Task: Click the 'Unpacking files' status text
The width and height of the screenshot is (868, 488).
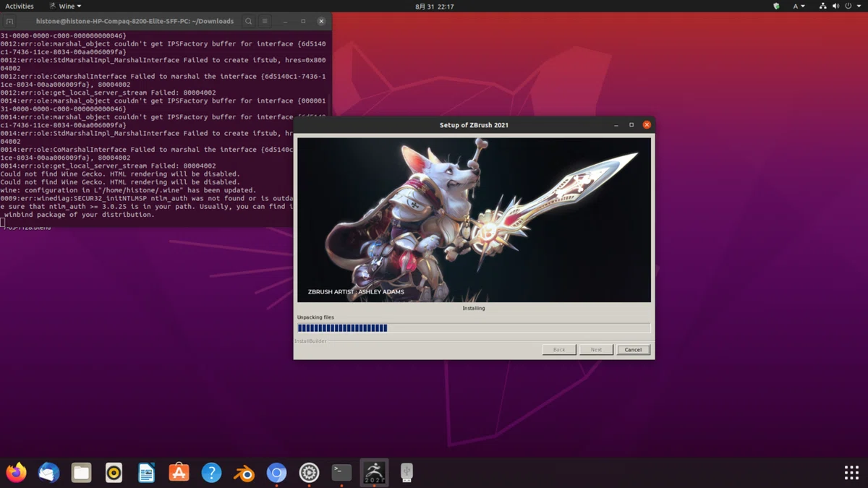Action: pyautogui.click(x=315, y=317)
